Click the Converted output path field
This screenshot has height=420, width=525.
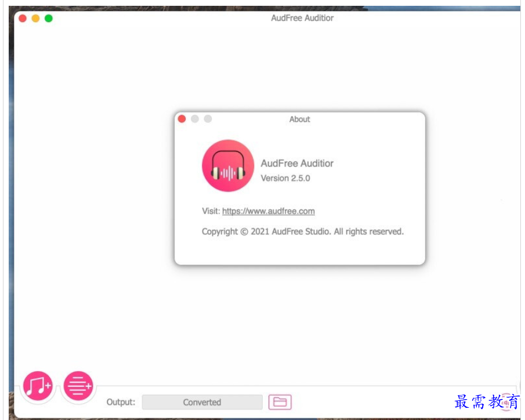click(202, 402)
